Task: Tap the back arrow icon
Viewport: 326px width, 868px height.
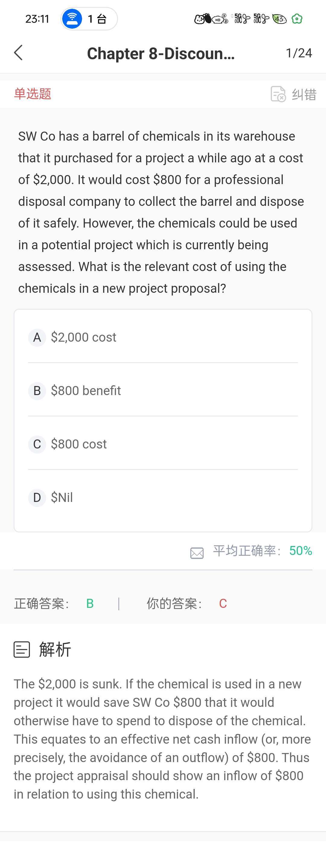Action: [18, 53]
